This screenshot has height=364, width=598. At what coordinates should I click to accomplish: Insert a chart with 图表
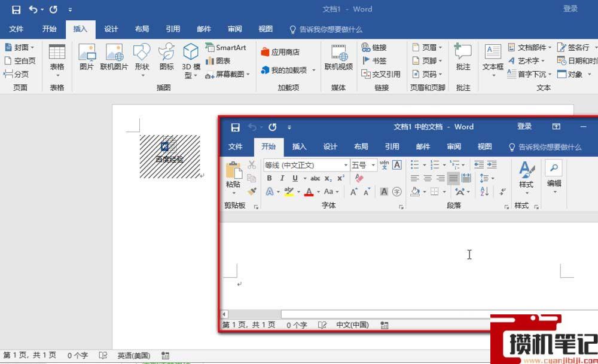coord(218,61)
